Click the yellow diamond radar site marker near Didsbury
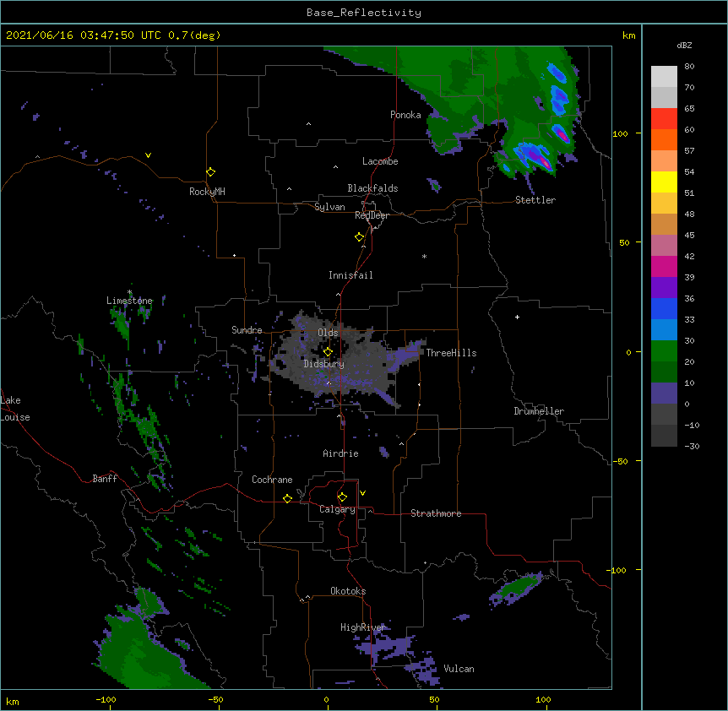This screenshot has width=728, height=711. [328, 351]
